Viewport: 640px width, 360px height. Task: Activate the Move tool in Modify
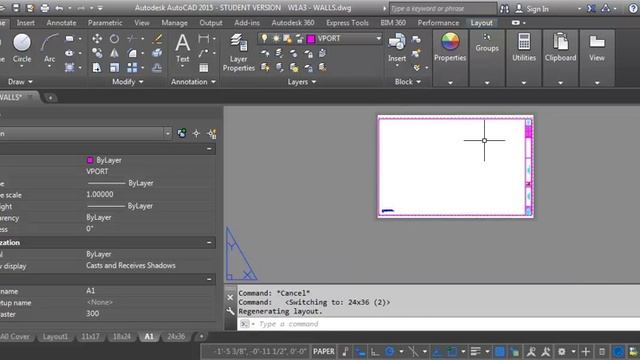(97, 39)
